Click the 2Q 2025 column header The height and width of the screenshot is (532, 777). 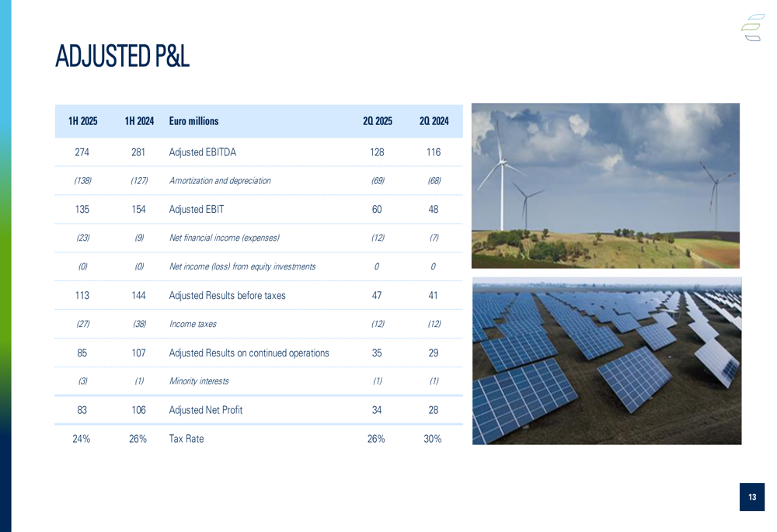pyautogui.click(x=377, y=121)
